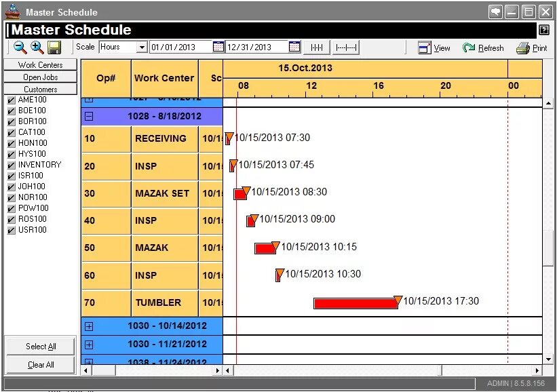Click the MAZAK SET work center cell

[164, 194]
